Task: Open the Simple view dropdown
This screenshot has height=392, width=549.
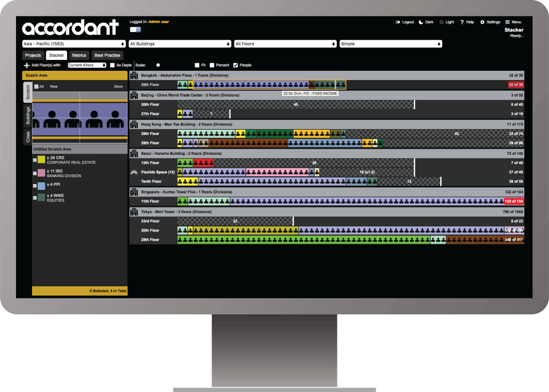Action: [391, 44]
